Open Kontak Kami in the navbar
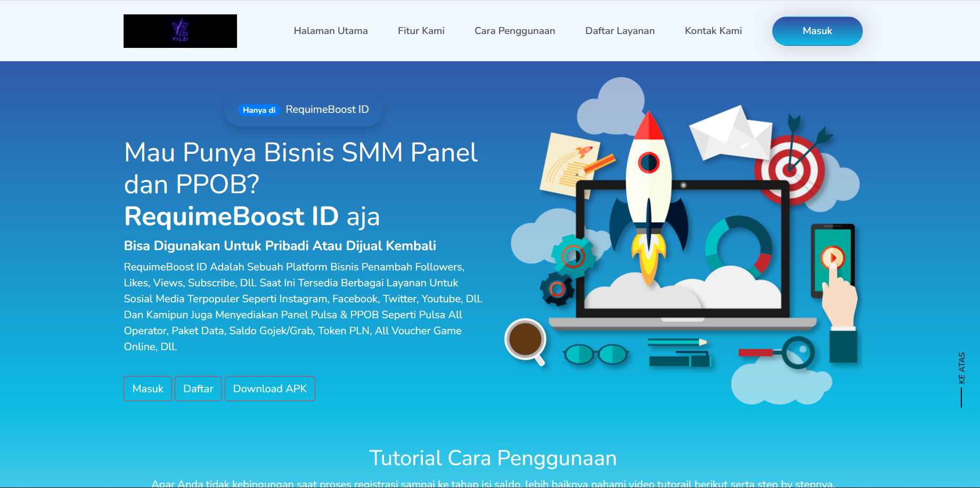The width and height of the screenshot is (980, 488). (x=713, y=31)
